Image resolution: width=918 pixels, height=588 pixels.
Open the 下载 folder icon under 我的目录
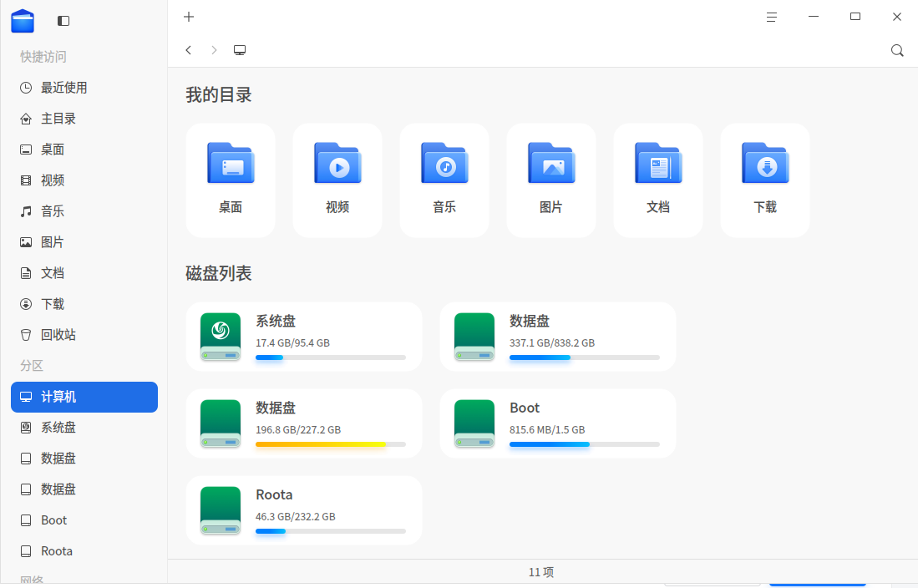click(x=765, y=164)
